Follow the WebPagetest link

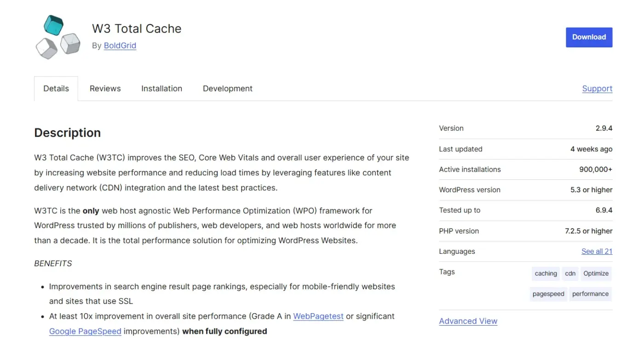(x=318, y=316)
